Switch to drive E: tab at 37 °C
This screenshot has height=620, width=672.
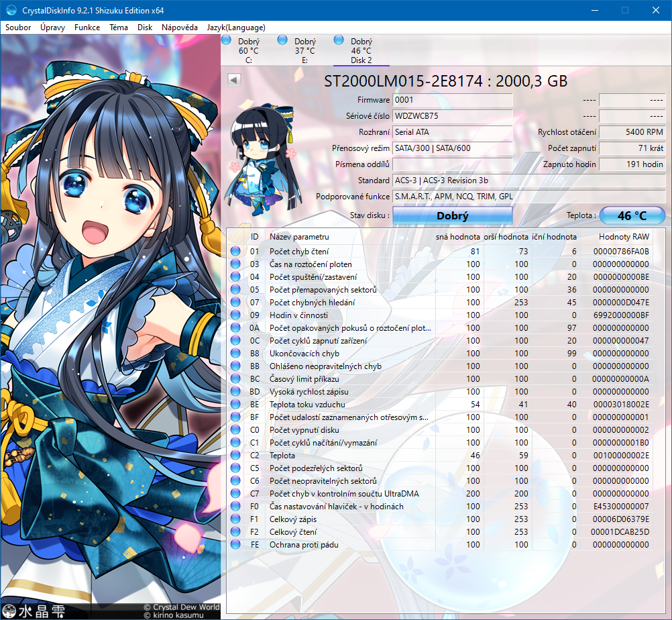point(305,50)
